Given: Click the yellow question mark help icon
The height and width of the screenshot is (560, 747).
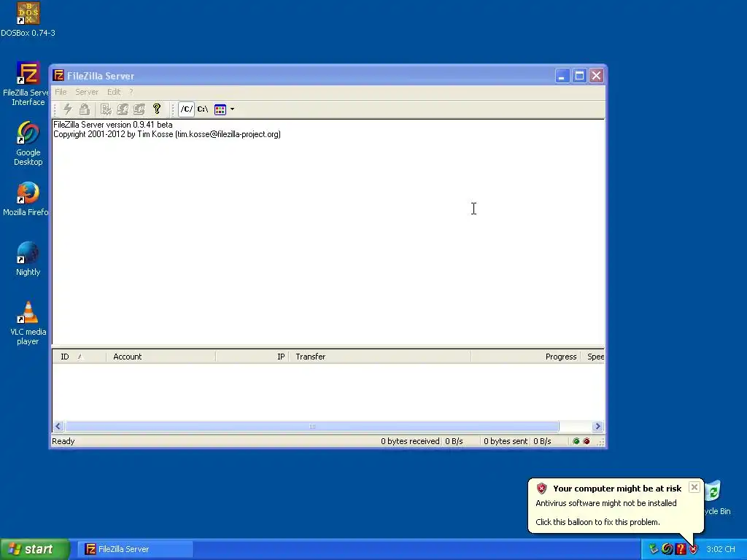Looking at the screenshot, I should click(157, 109).
